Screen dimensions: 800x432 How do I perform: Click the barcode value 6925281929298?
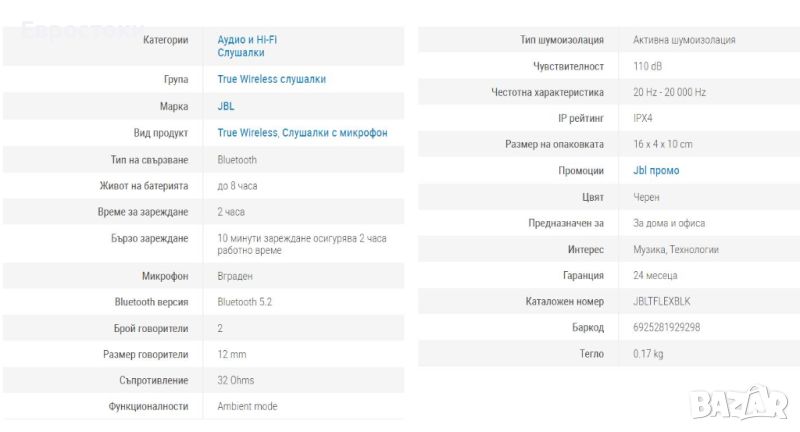[667, 327]
